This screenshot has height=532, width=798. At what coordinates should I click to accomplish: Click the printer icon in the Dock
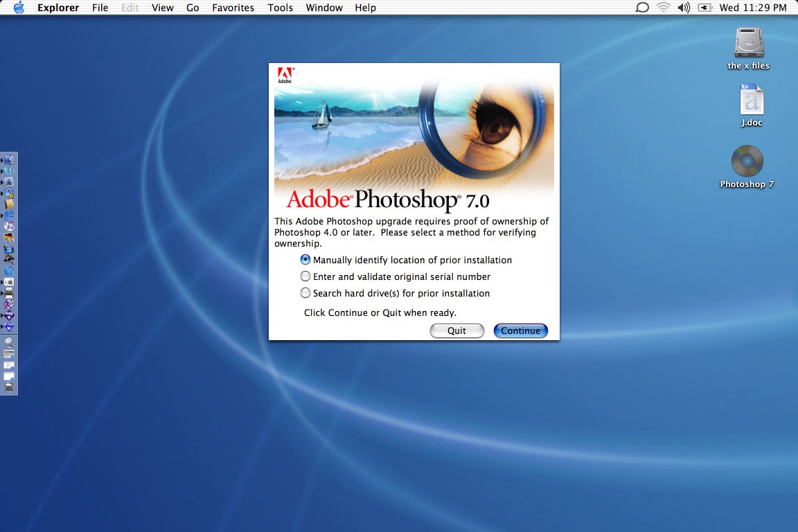9,292
